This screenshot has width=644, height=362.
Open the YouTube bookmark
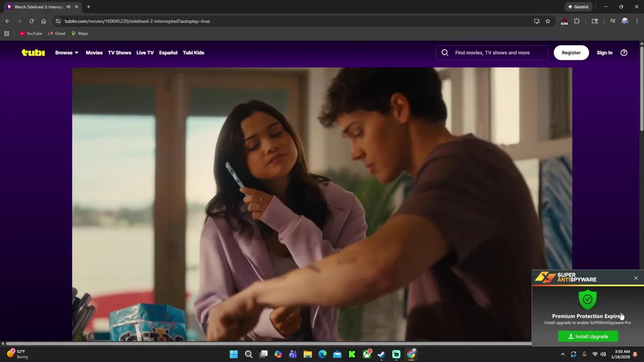pos(31,34)
